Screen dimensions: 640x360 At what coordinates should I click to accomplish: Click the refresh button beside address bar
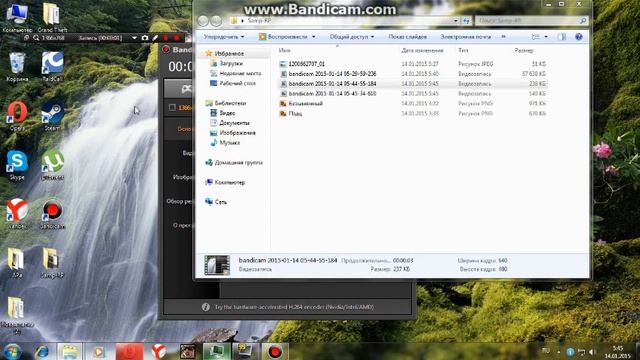[x=467, y=20]
